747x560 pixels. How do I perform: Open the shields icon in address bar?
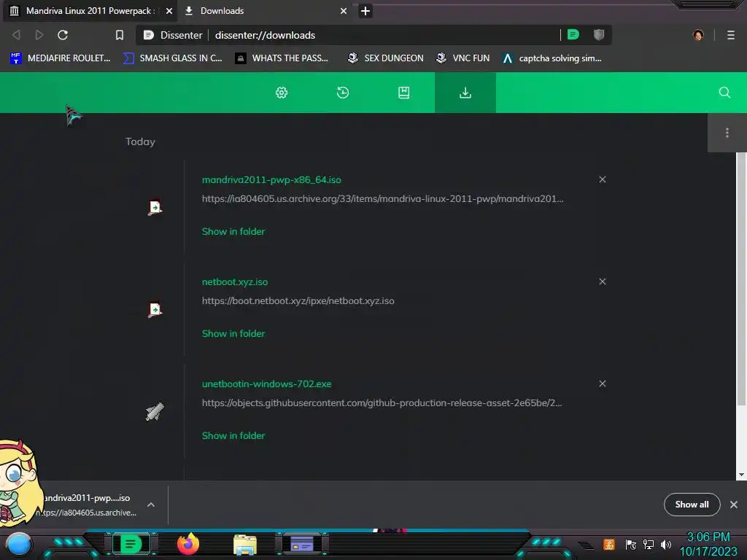click(x=599, y=34)
